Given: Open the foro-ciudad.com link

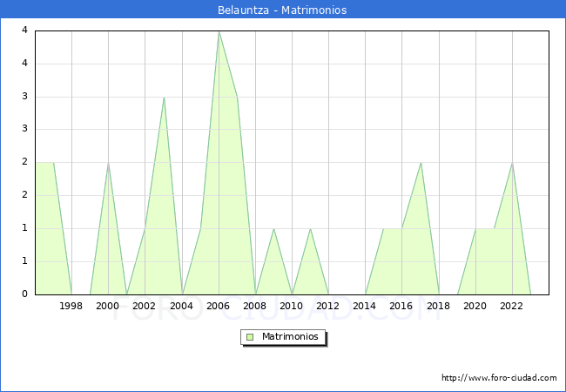Looking at the screenshot, I should click(x=499, y=378).
